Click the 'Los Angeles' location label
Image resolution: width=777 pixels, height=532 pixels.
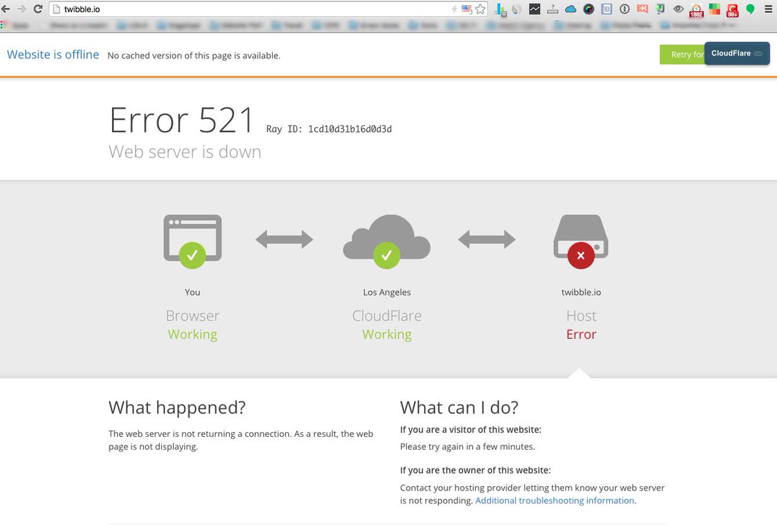point(387,293)
